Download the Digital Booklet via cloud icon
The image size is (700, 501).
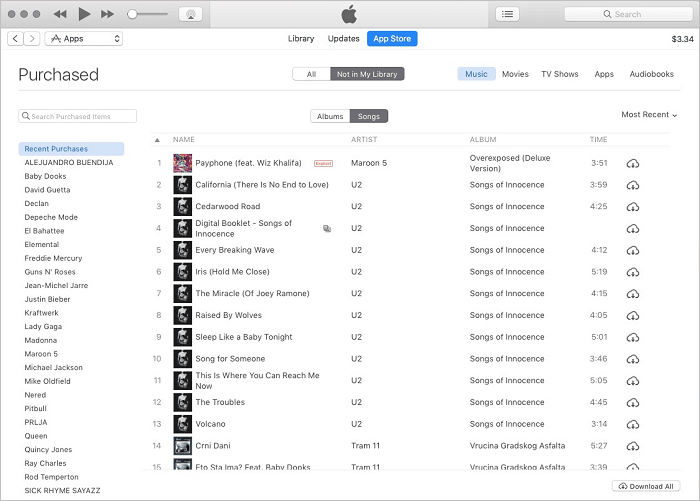coord(633,229)
